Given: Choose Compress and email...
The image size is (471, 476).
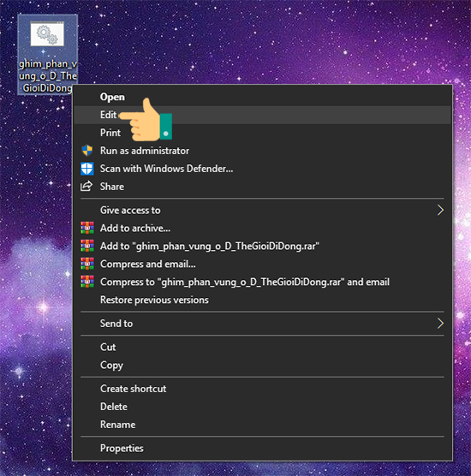Looking at the screenshot, I should click(x=262, y=264).
